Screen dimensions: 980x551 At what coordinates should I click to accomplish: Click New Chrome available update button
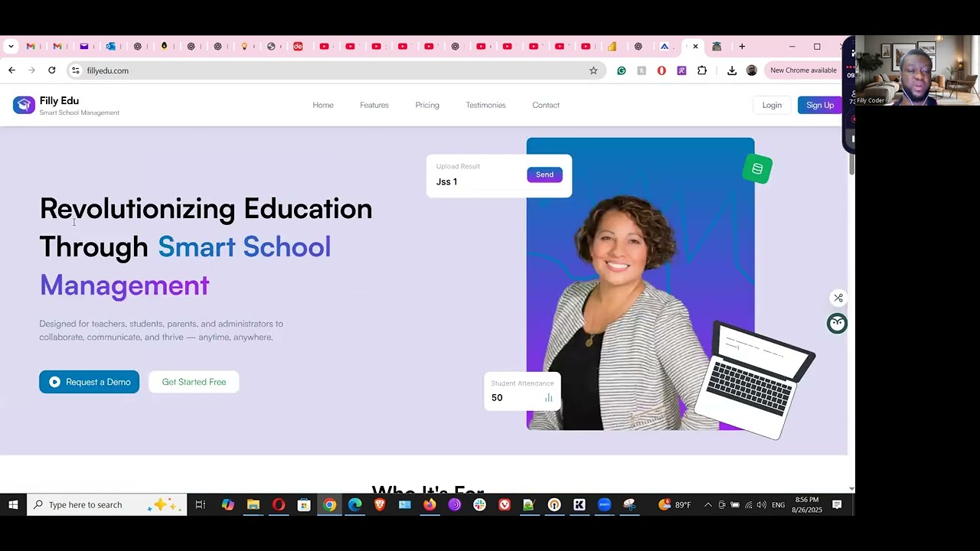(x=803, y=70)
